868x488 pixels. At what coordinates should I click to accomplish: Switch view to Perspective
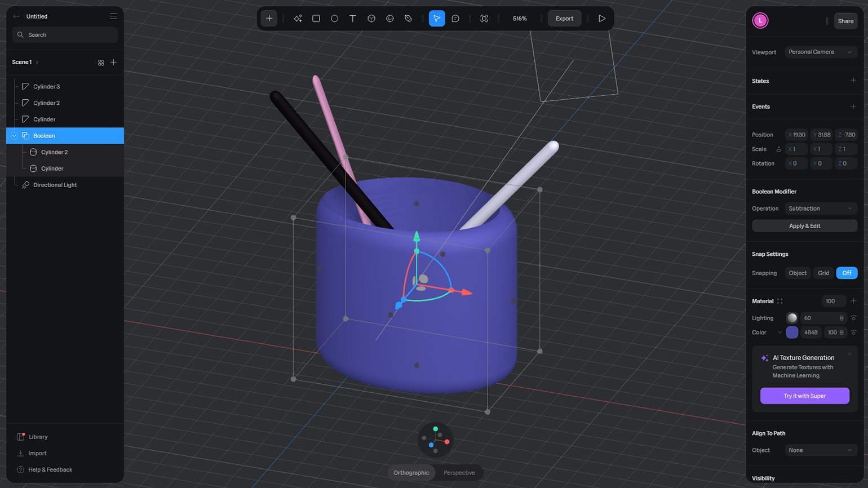459,473
